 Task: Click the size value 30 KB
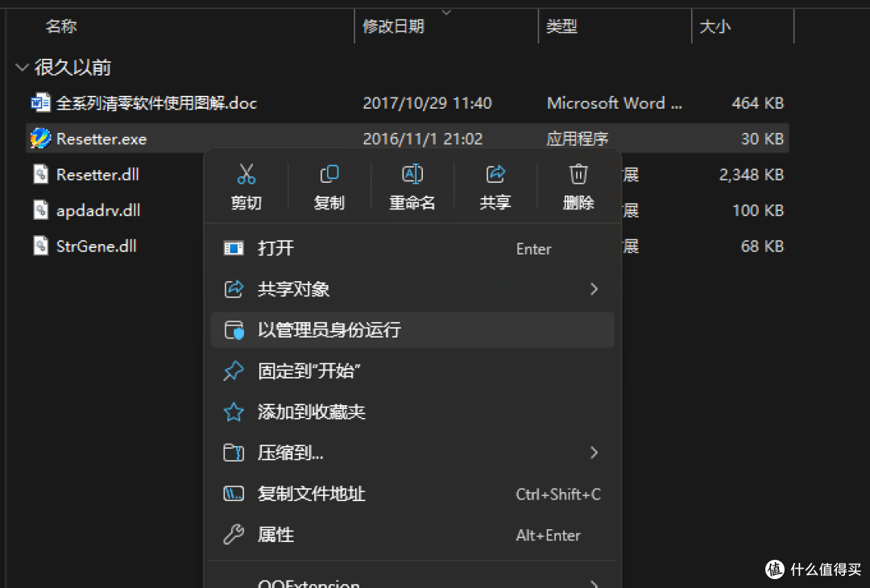point(762,139)
